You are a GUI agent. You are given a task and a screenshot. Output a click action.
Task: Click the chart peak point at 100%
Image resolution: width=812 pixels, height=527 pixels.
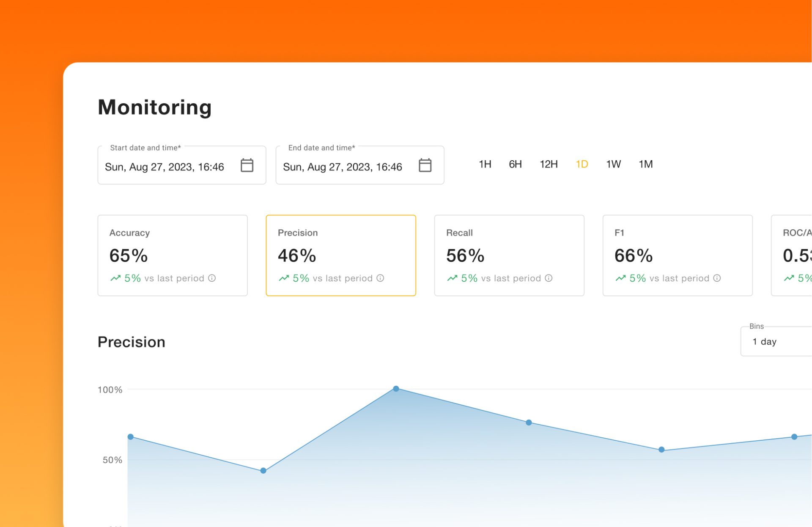click(x=396, y=389)
